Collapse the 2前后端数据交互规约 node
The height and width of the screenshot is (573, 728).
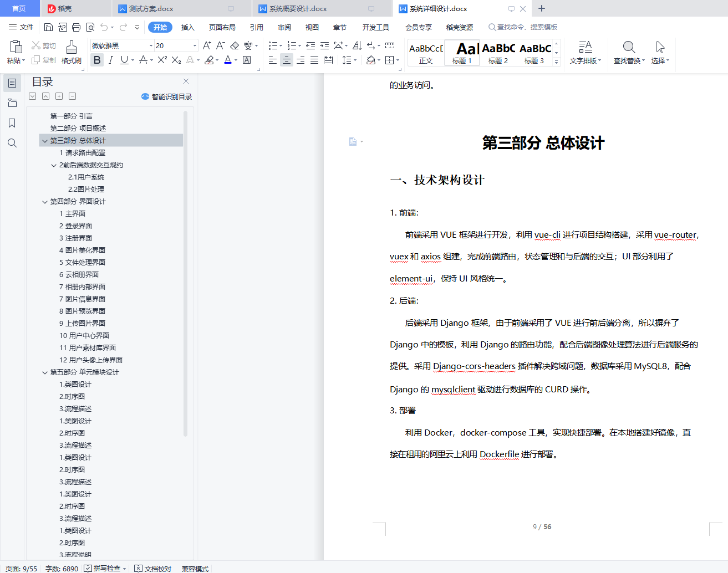pyautogui.click(x=54, y=165)
